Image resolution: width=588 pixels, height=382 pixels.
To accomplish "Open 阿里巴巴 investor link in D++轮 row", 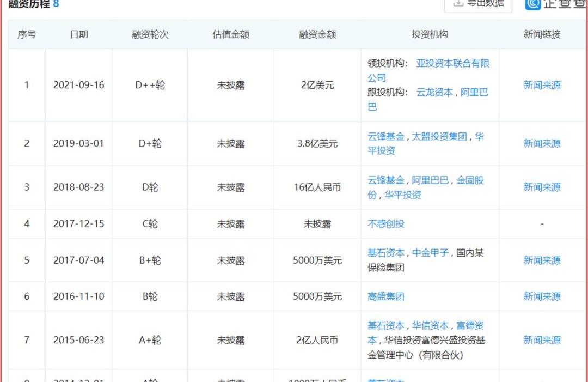I will pyautogui.click(x=474, y=92).
